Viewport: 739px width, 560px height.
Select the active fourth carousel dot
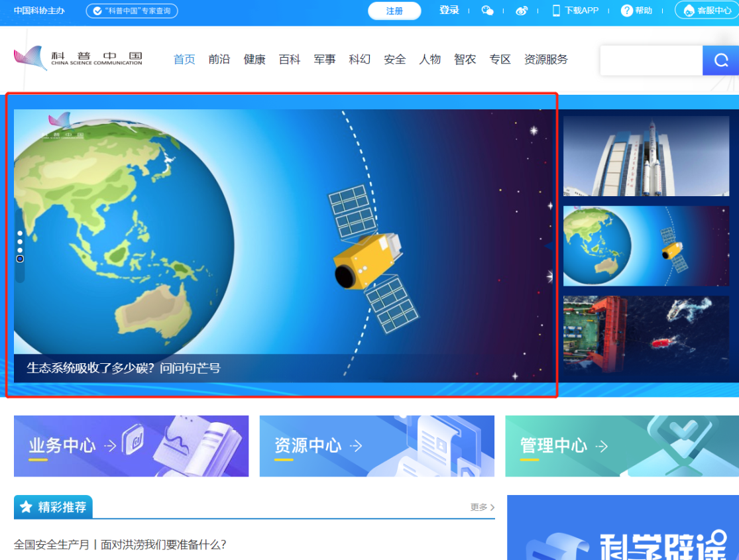coord(20,259)
